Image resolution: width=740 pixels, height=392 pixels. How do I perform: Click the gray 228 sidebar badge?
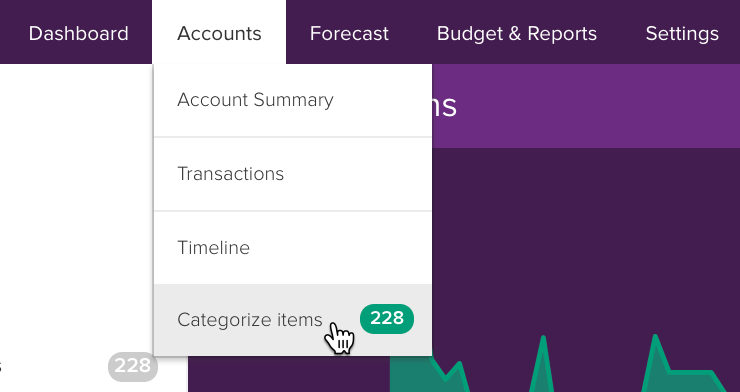pyautogui.click(x=133, y=367)
